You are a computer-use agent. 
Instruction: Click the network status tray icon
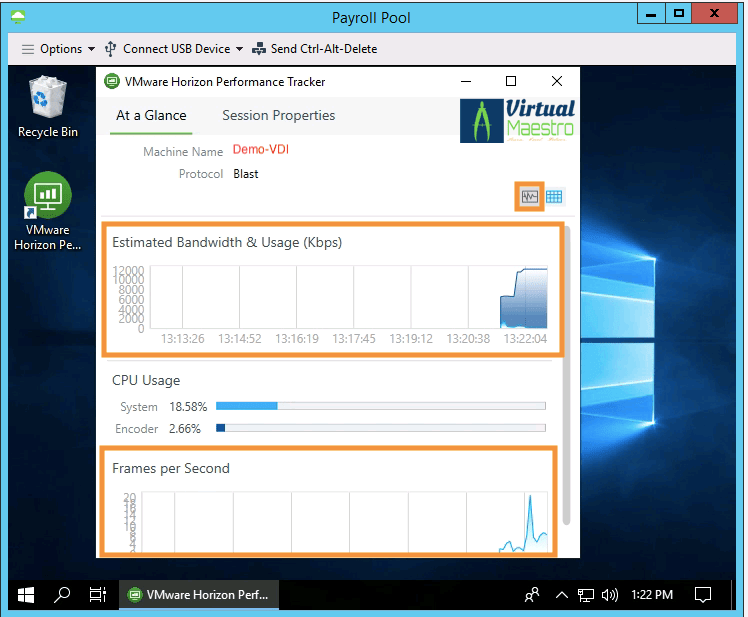(586, 594)
